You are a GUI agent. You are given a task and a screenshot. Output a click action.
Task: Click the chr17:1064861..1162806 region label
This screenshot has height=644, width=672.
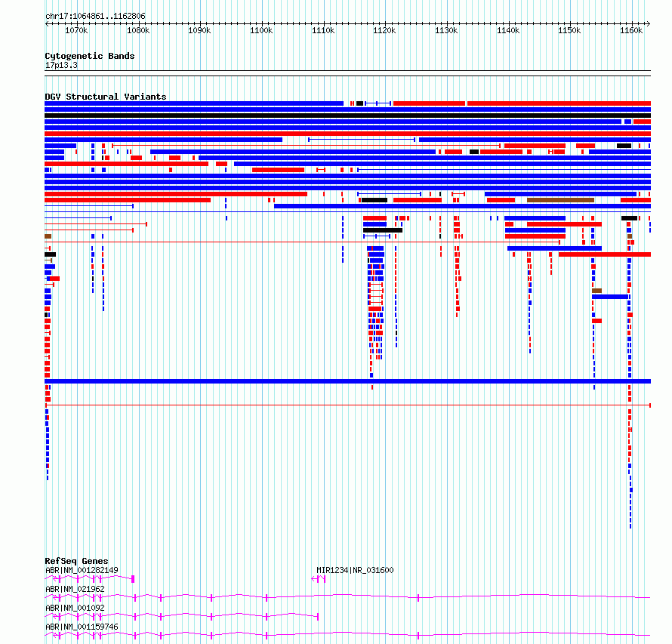[95, 17]
